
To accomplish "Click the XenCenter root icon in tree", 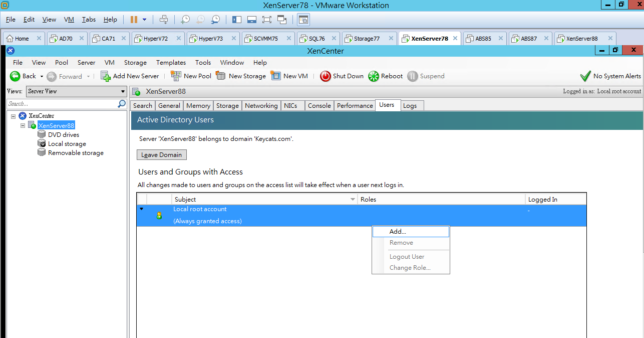I will [23, 116].
